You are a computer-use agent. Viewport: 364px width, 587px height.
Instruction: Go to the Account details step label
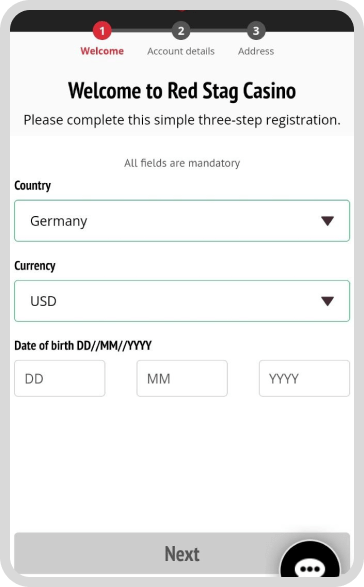(x=181, y=51)
